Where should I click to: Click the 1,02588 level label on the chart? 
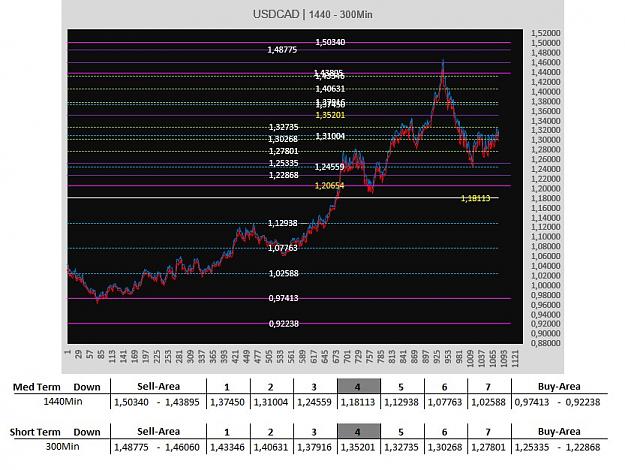(283, 273)
